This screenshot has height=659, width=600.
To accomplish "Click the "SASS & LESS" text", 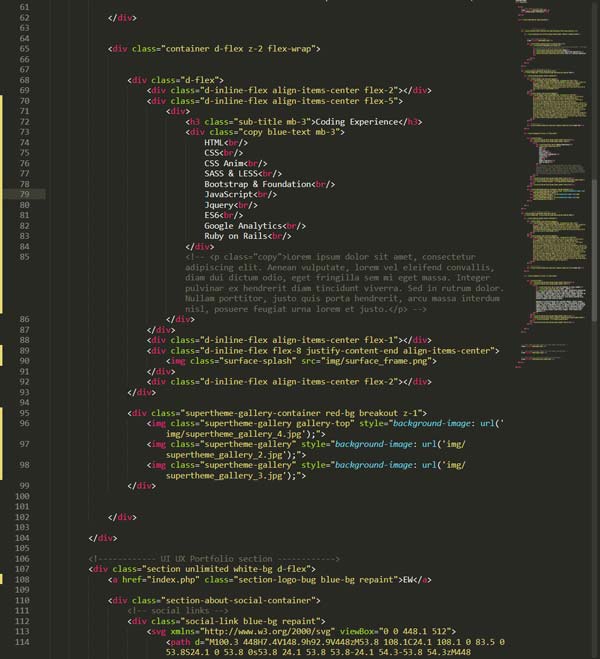I will [231, 174].
